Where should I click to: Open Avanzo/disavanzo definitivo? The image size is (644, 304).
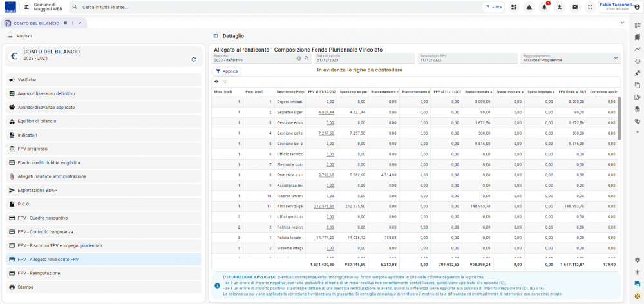[x=104, y=93]
